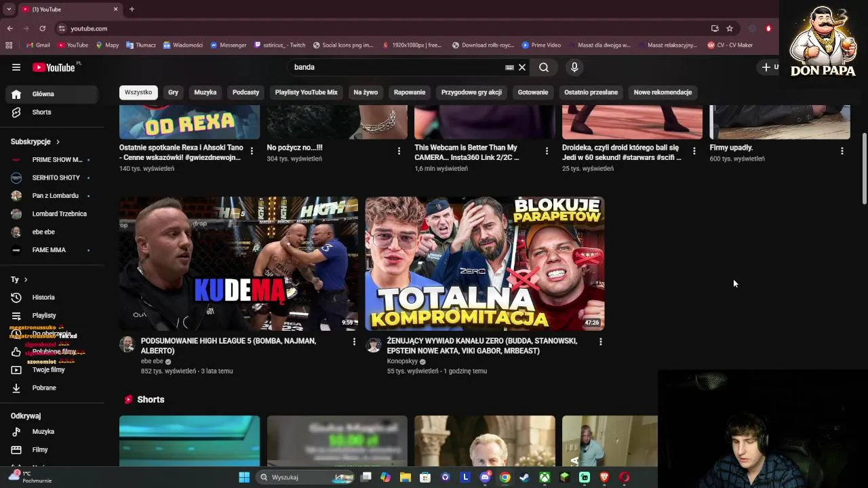
Task: Select the Rapowanie filter chip
Action: pyautogui.click(x=410, y=92)
